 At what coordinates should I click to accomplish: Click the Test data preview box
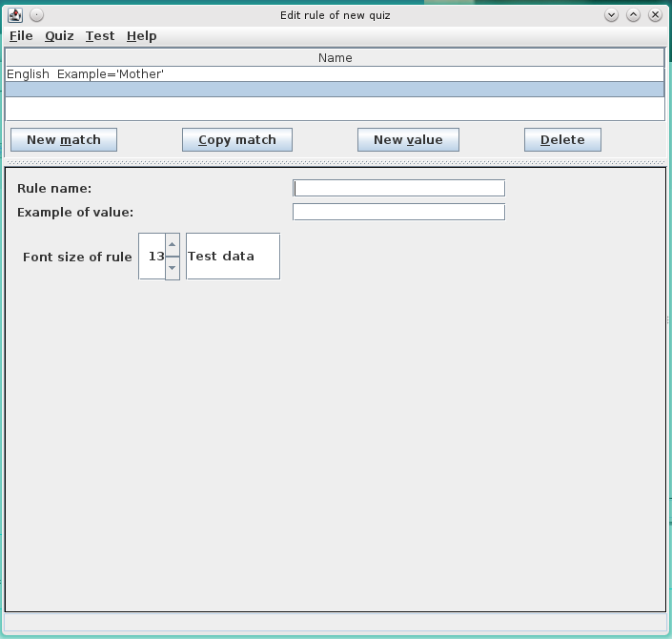tap(233, 257)
